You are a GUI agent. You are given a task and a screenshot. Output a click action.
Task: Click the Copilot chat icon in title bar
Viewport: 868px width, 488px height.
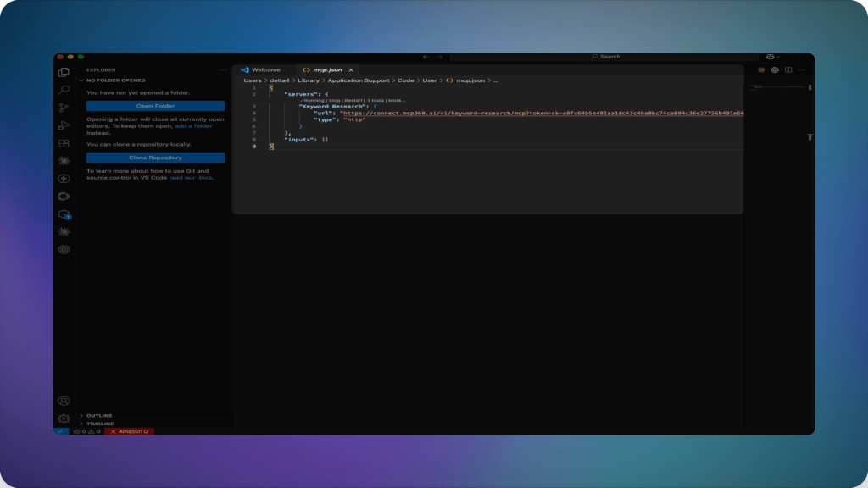[x=770, y=57]
